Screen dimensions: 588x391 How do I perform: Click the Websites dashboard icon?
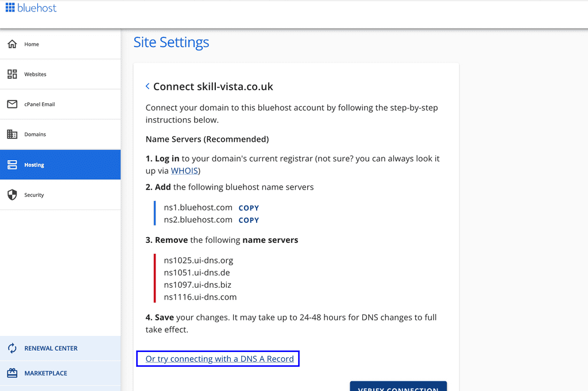click(12, 74)
